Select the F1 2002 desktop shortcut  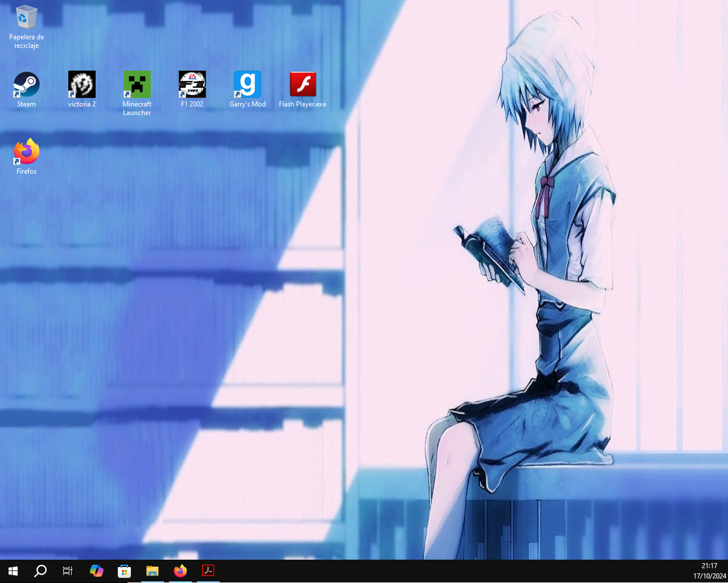point(192,89)
